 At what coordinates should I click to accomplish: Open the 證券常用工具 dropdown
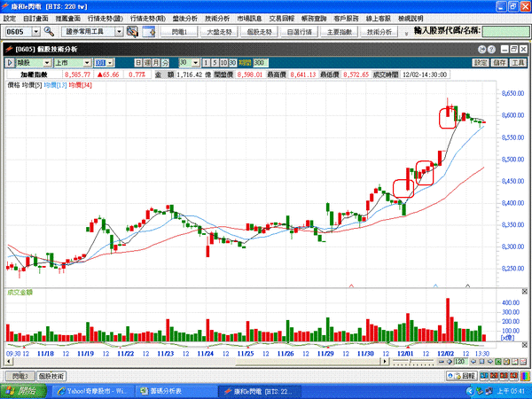tap(119, 32)
